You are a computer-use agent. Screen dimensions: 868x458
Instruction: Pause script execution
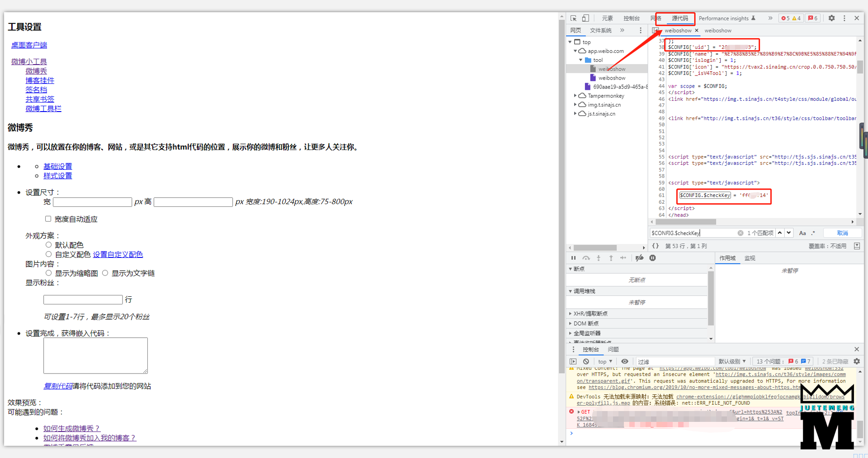[573, 258]
